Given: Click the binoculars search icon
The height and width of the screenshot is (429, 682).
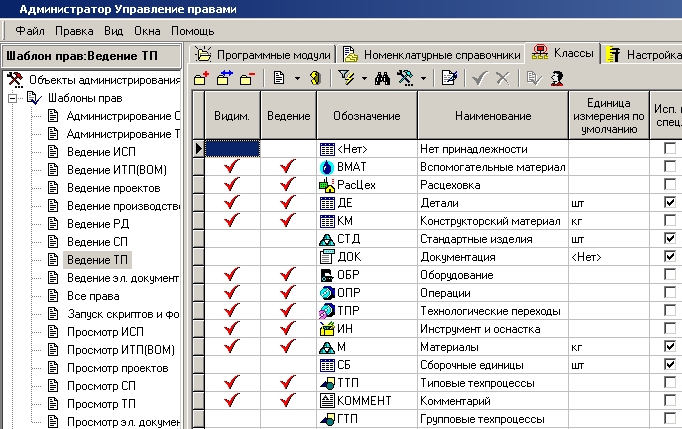Looking at the screenshot, I should coord(382,79).
